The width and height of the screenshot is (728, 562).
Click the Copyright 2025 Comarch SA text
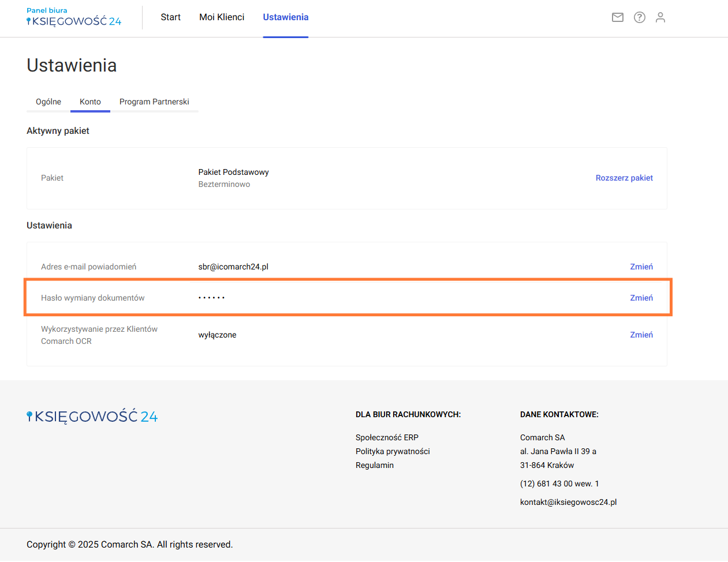(129, 544)
